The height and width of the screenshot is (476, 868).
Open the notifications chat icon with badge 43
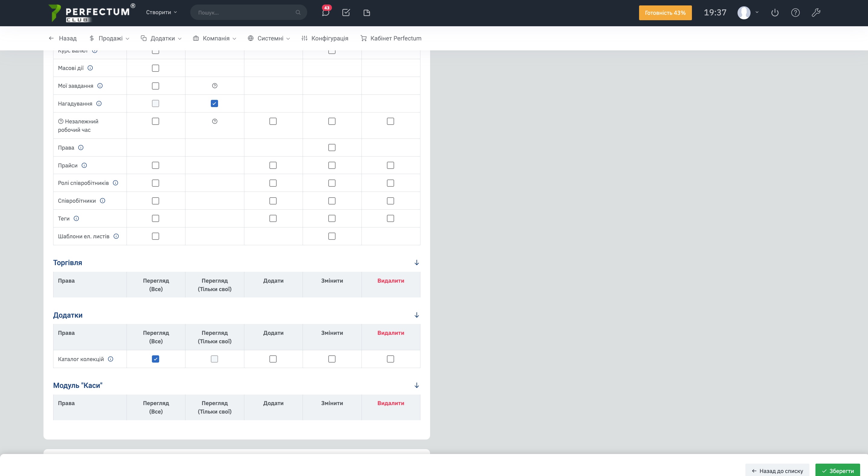point(325,12)
